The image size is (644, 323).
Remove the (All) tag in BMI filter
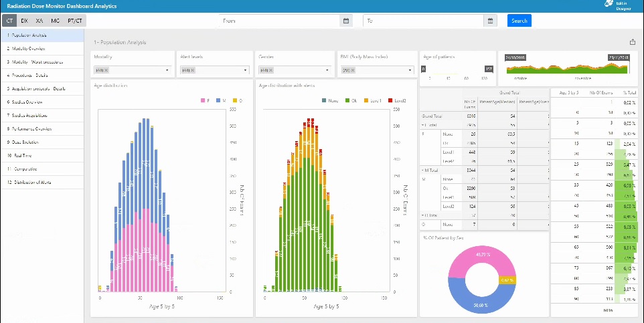(x=352, y=70)
